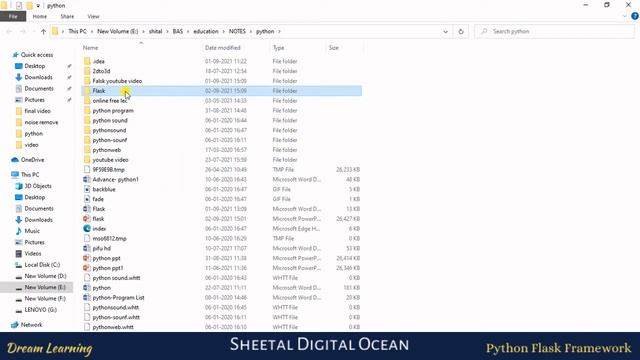
Task: Sort by the Name column header
Action: click(90, 48)
